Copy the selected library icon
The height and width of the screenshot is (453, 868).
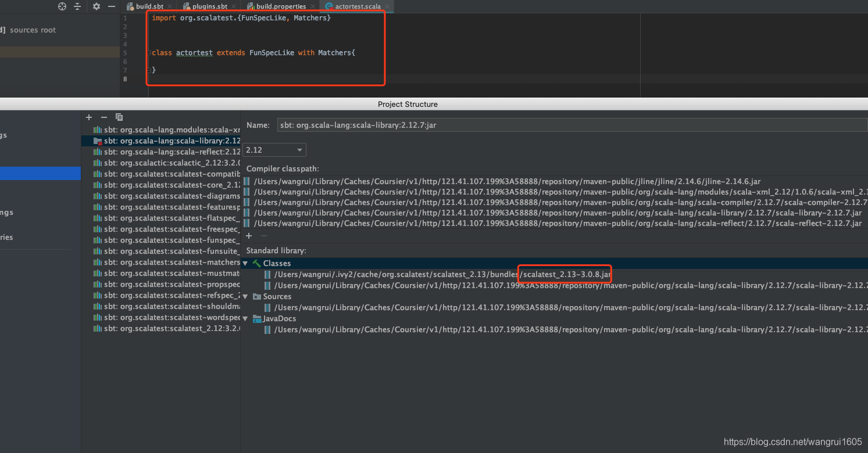[x=119, y=117]
